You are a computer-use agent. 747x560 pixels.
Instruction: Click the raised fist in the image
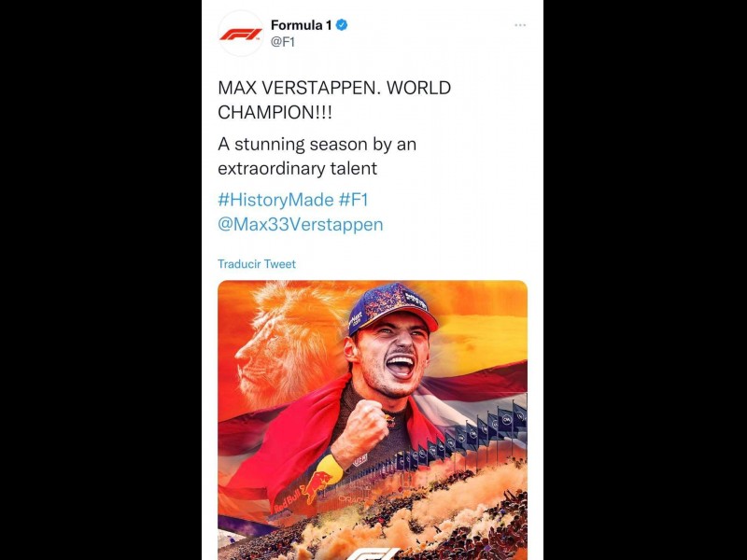(x=365, y=425)
